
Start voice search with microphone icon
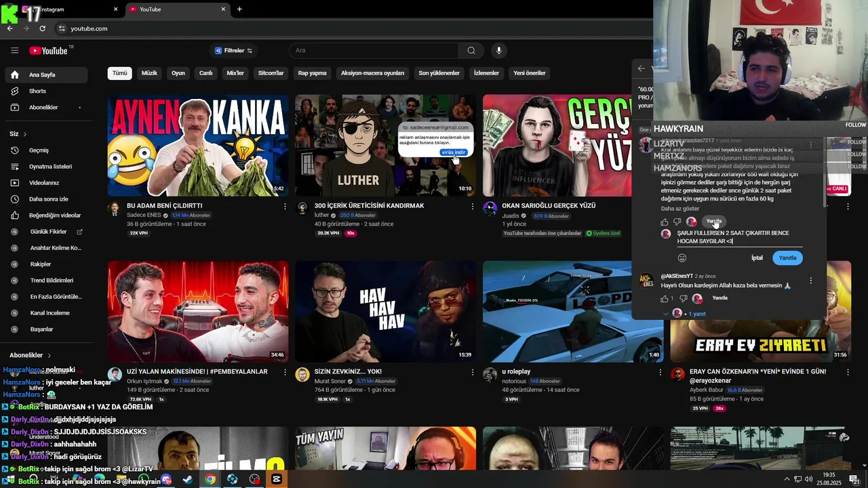click(499, 50)
